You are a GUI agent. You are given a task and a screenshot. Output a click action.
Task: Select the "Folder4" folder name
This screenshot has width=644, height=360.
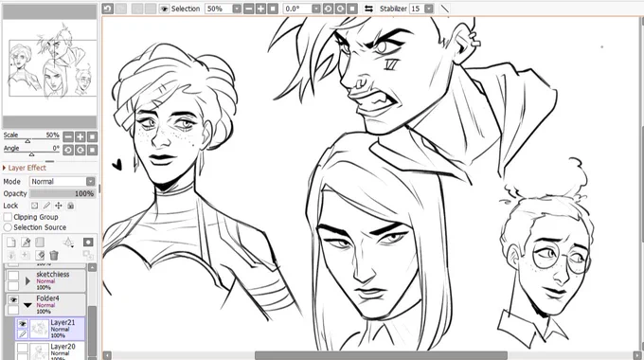point(47,297)
